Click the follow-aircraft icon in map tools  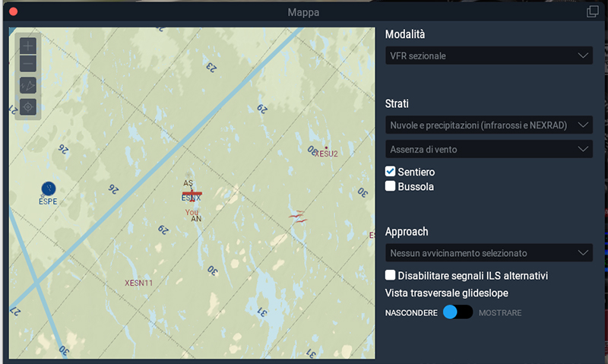click(x=28, y=85)
